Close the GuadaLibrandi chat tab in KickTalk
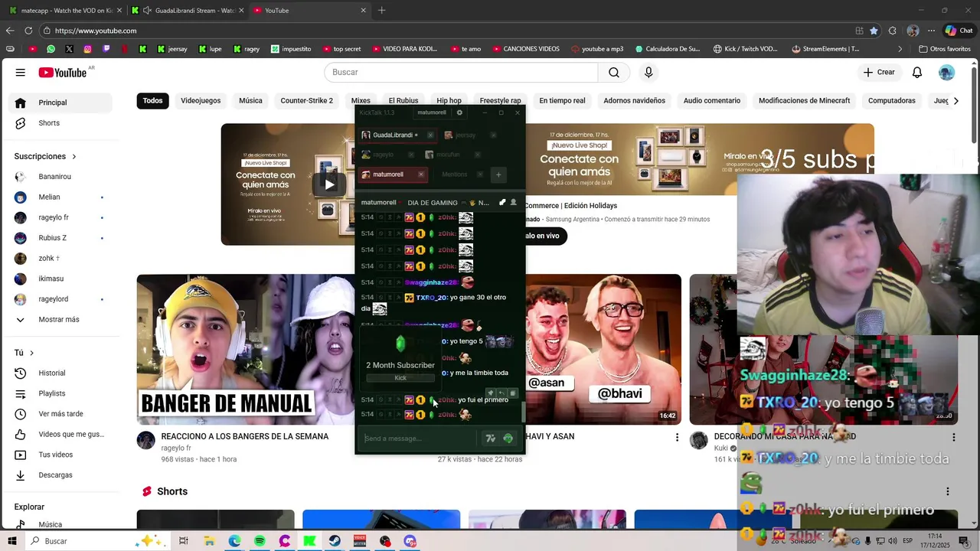Screen dimensions: 980x551 tap(430, 135)
